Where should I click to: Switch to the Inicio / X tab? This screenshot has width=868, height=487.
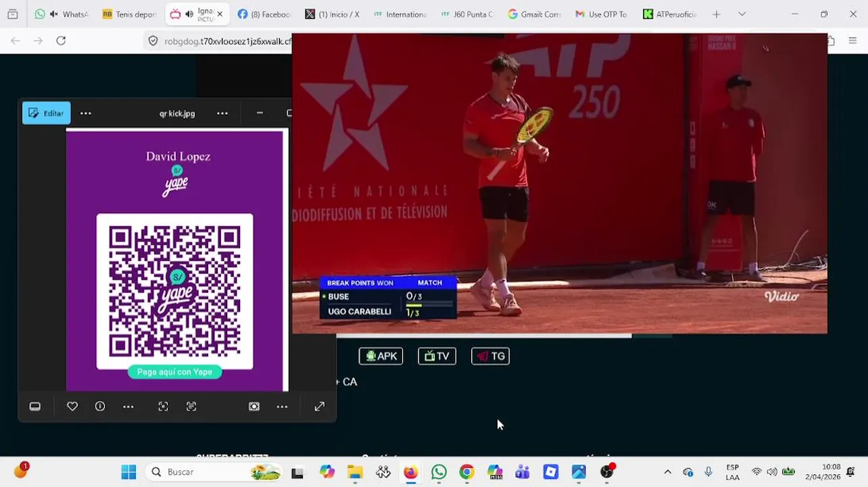click(332, 14)
